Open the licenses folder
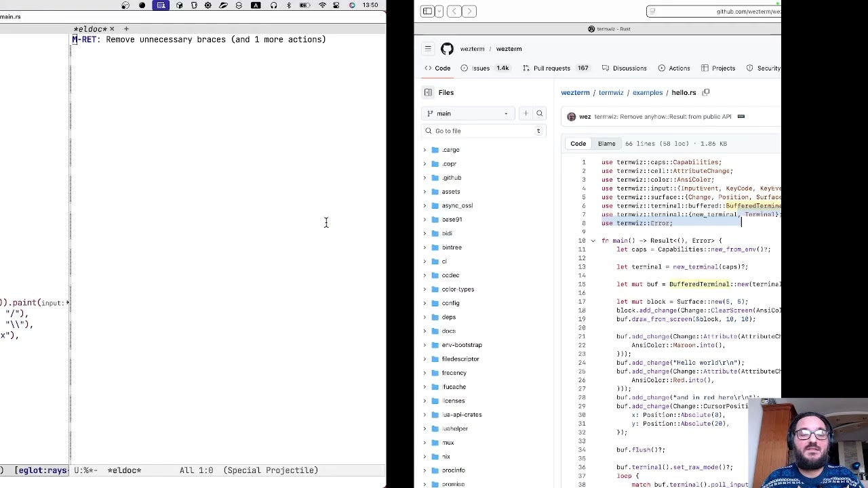Screen dimensions: 868x488 453,401
